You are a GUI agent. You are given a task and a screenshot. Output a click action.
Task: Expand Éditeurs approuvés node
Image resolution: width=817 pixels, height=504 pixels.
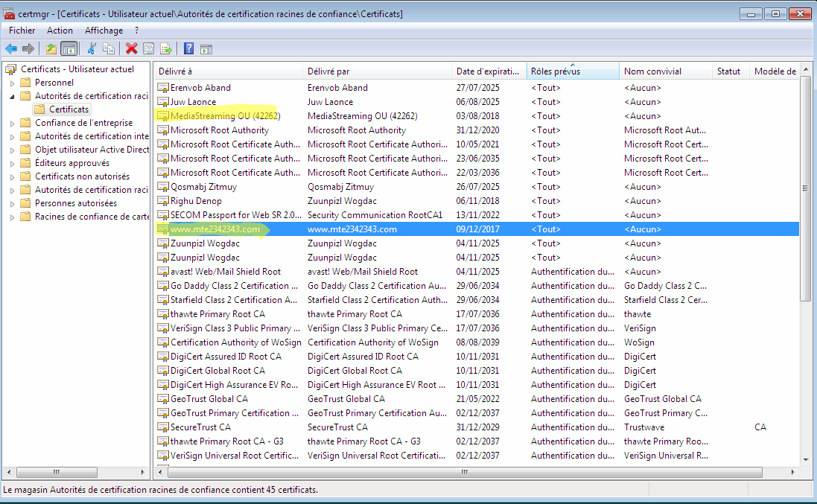(x=12, y=164)
